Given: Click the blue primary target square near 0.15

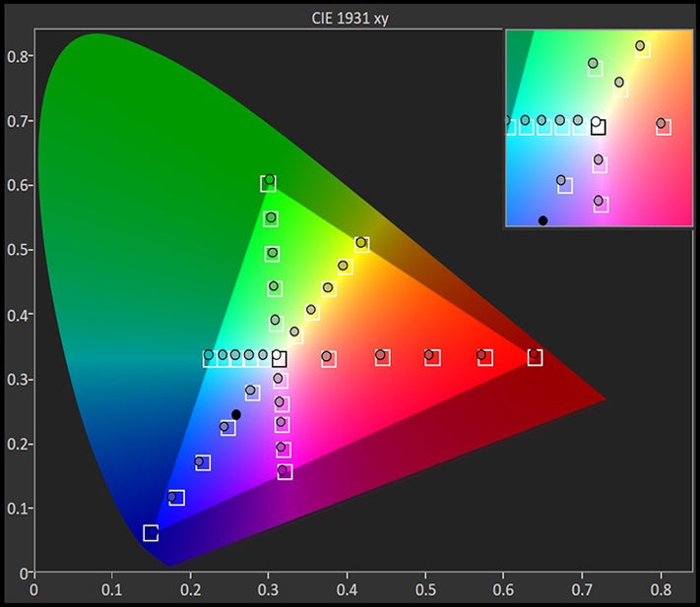Looking at the screenshot, I should coord(151,533).
